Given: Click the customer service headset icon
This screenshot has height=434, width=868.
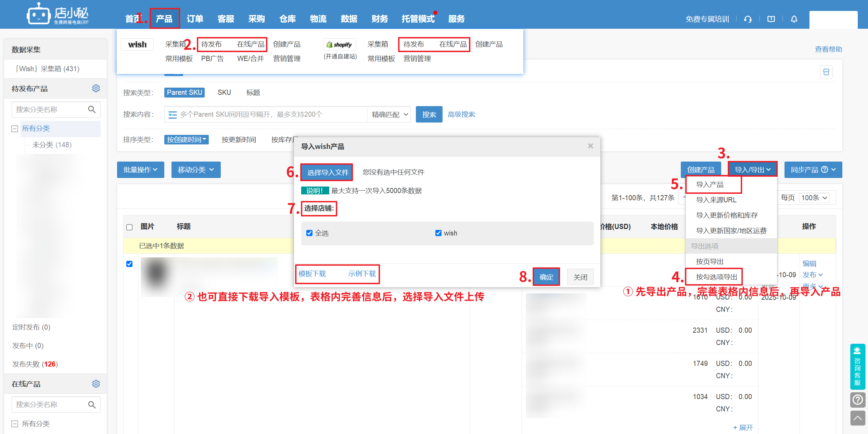Looking at the screenshot, I should click(748, 19).
